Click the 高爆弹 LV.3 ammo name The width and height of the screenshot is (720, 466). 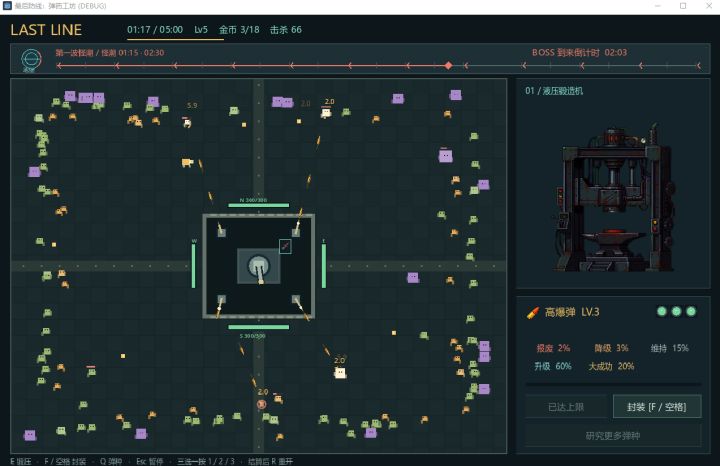coord(572,312)
